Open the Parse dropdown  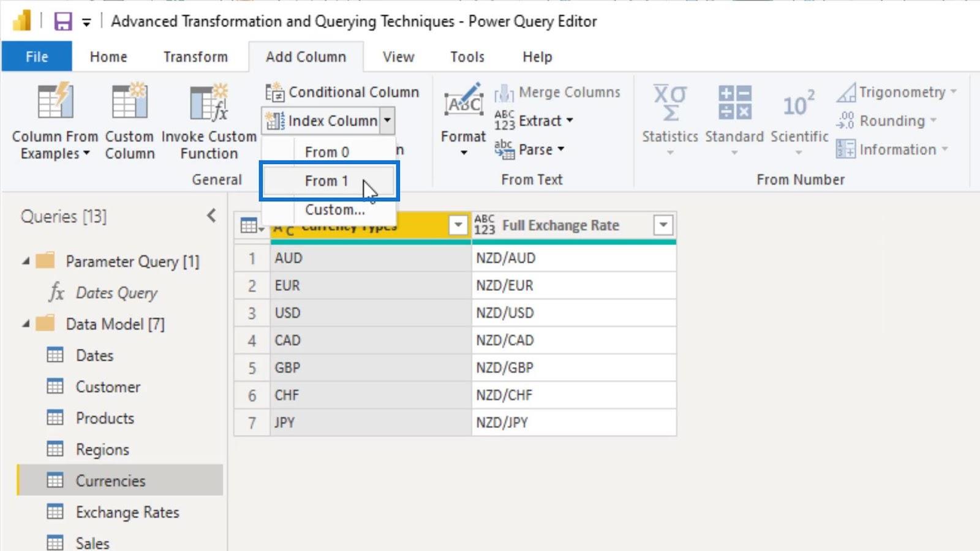[529, 149]
